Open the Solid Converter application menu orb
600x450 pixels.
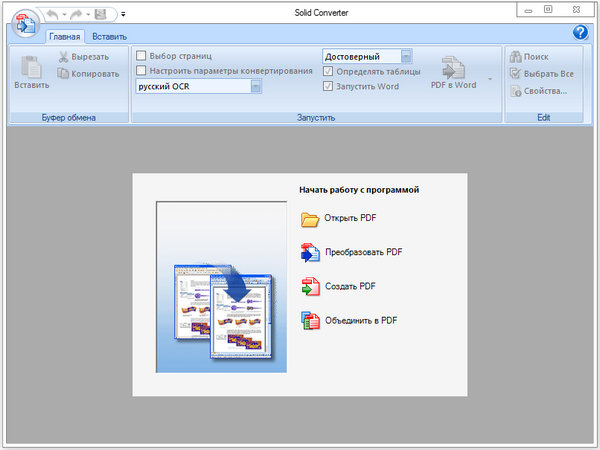(x=25, y=24)
